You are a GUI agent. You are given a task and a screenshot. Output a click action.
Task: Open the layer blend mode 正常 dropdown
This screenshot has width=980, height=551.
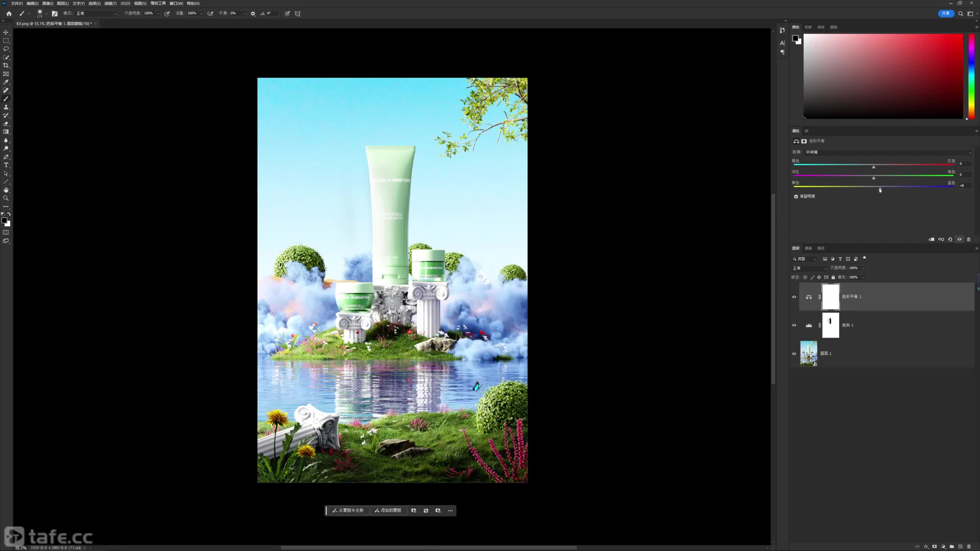tap(809, 268)
